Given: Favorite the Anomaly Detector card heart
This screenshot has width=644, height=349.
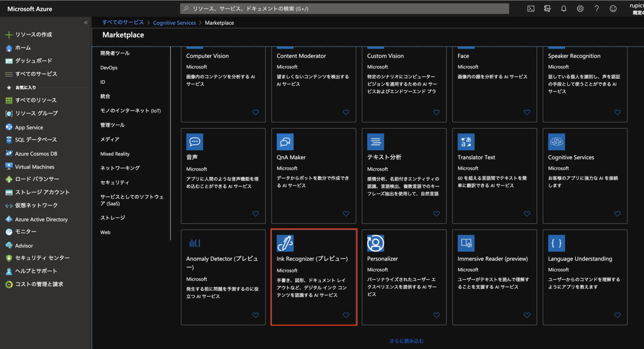Looking at the screenshot, I should point(255,315).
